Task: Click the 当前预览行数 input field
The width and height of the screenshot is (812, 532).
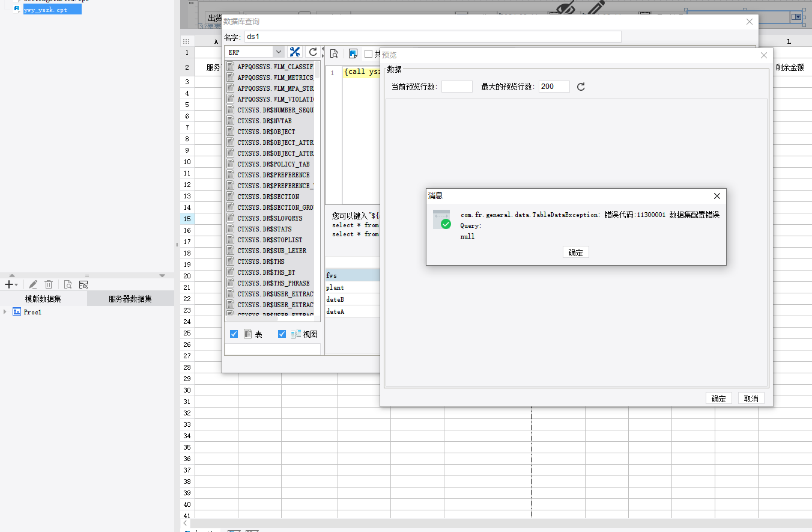Action: pos(457,87)
